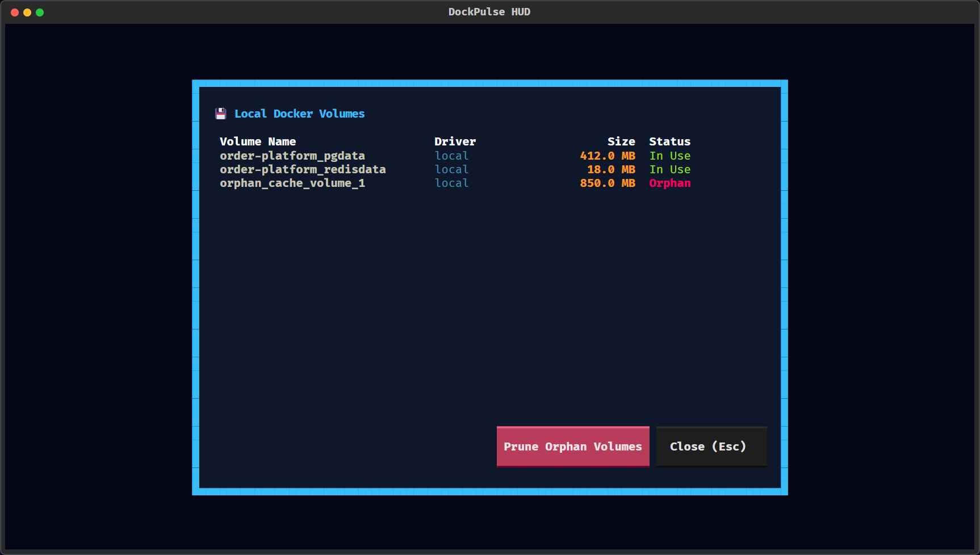Select the order-platform_pgdata volume name
The width and height of the screenshot is (980, 555).
[x=292, y=156]
